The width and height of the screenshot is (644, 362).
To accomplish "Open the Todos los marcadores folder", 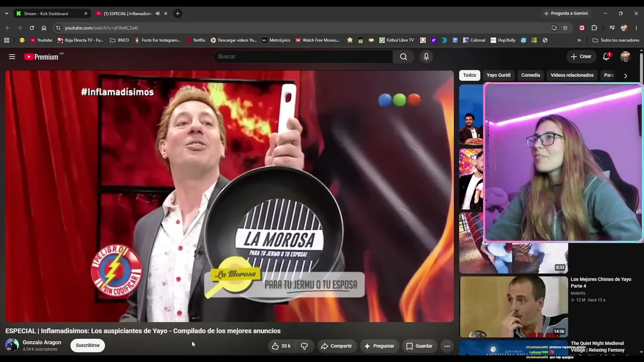I will (616, 40).
